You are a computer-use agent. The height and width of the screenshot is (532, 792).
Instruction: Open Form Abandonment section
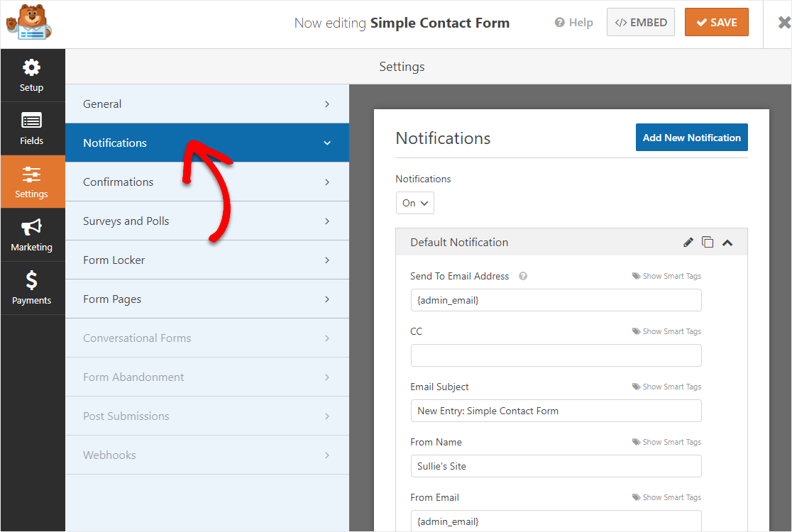(x=207, y=377)
